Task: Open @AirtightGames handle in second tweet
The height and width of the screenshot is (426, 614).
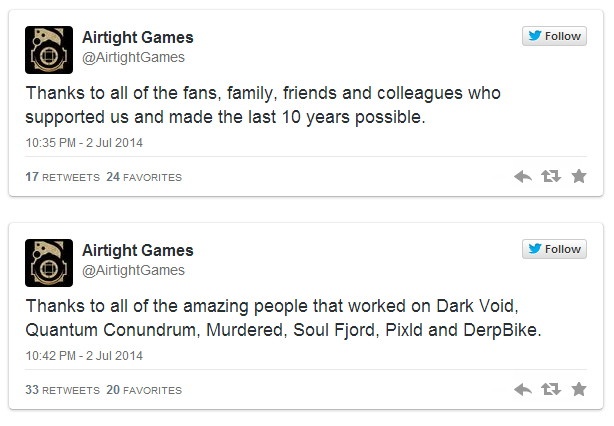Action: [x=133, y=271]
